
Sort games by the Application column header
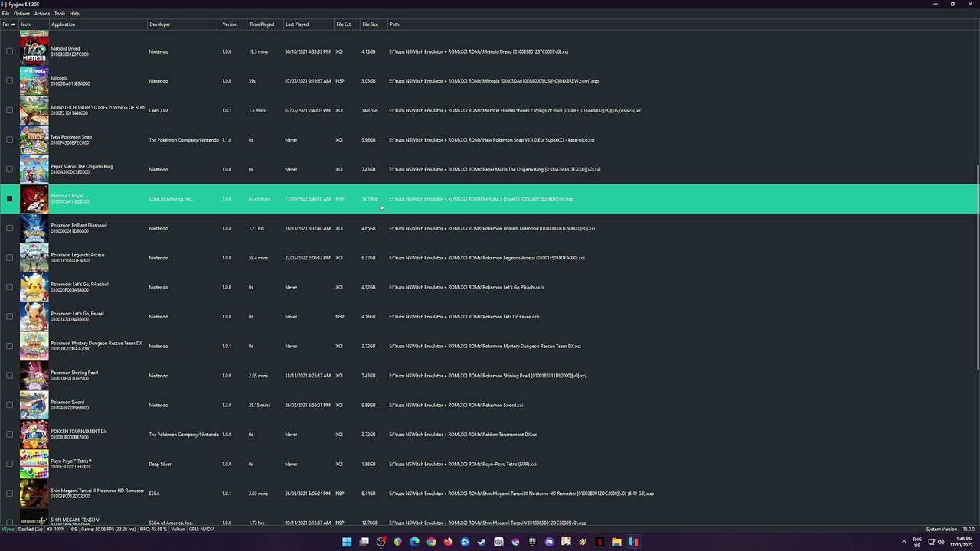point(98,24)
